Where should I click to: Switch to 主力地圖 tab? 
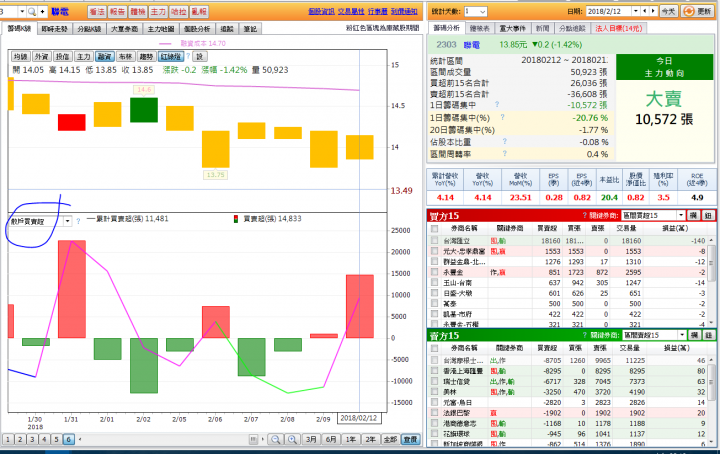click(x=161, y=29)
